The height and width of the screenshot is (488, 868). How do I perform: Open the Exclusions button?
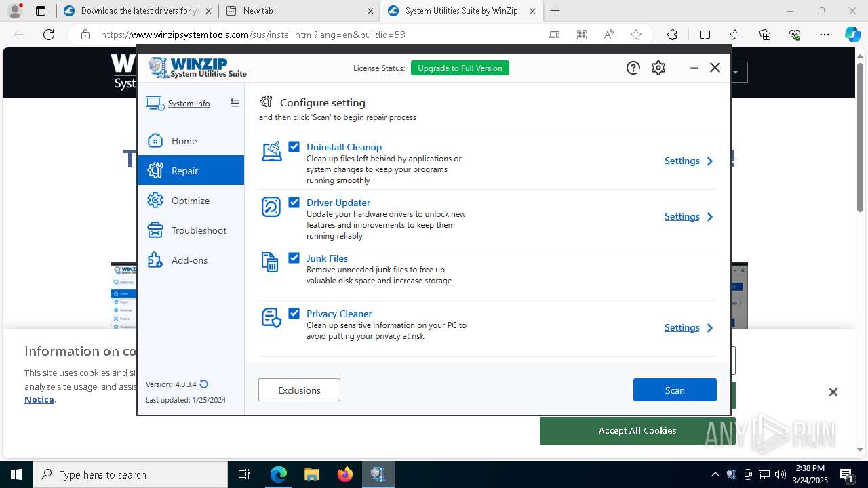pyautogui.click(x=299, y=390)
